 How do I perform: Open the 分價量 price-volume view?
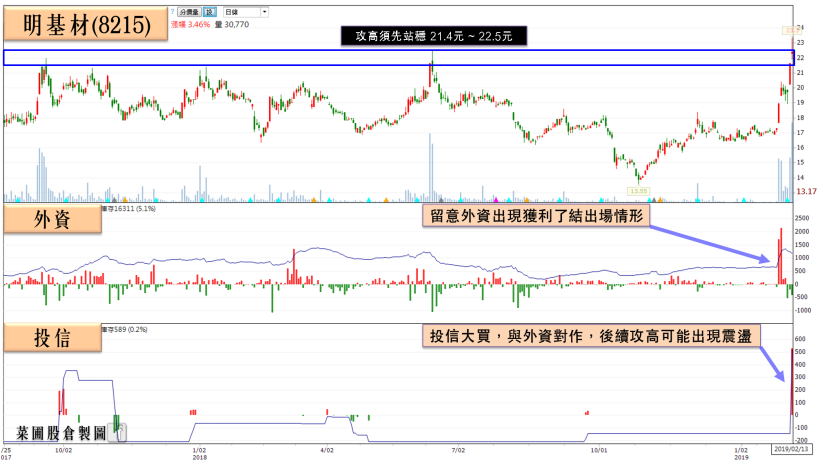click(x=189, y=12)
